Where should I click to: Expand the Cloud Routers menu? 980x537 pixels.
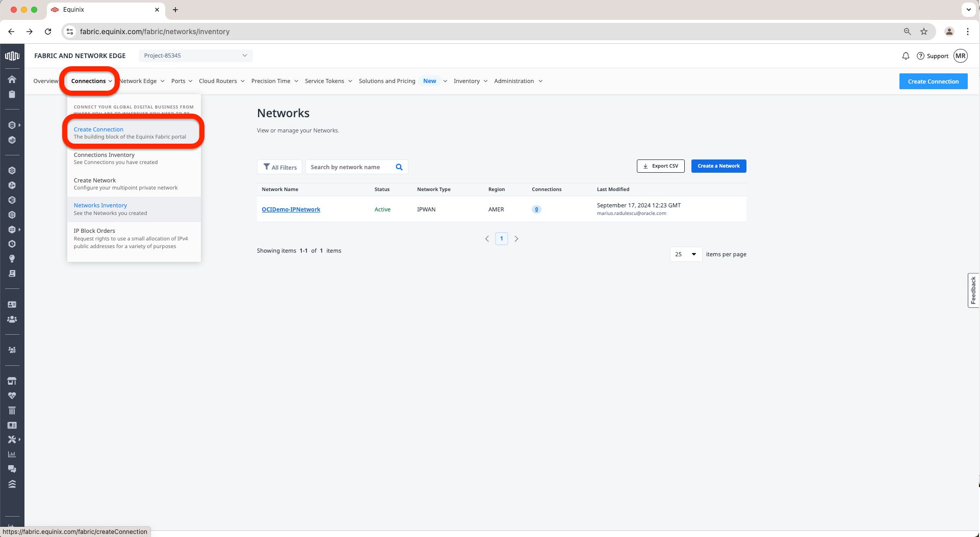(221, 81)
